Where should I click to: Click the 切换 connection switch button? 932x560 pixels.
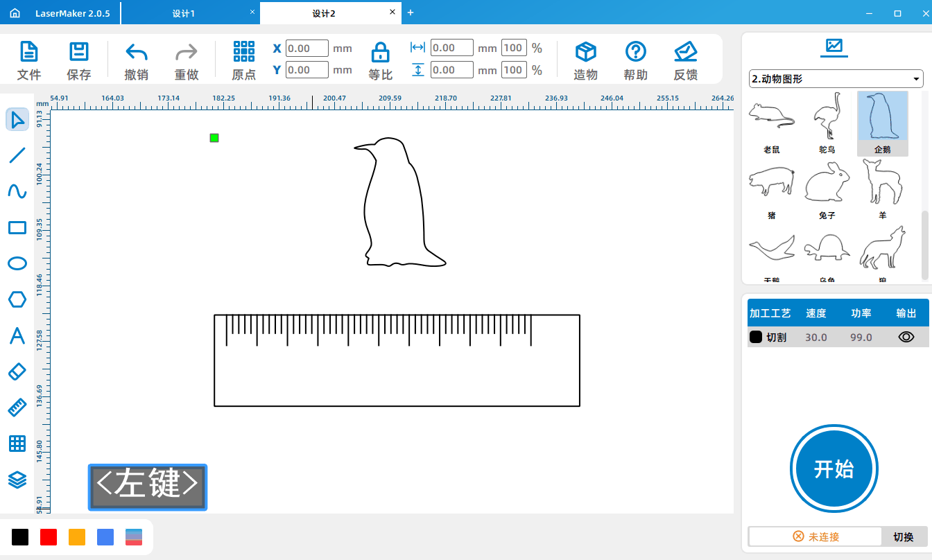(904, 536)
